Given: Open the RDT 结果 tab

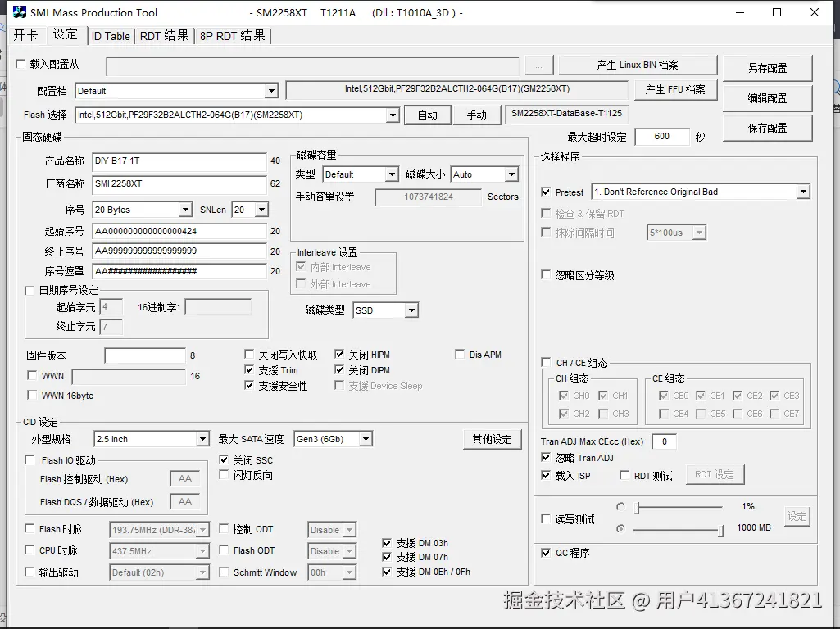Looking at the screenshot, I should click(164, 36).
